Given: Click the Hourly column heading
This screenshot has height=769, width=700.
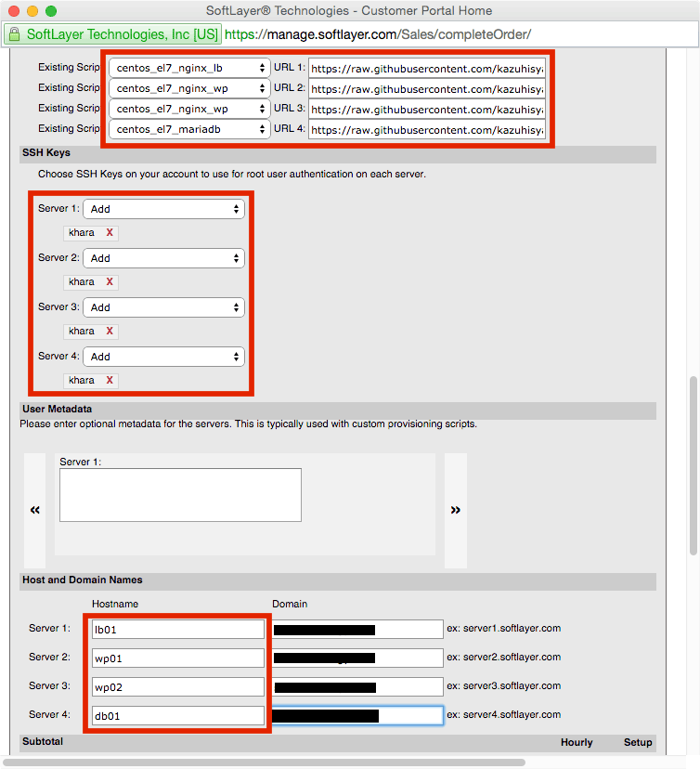Looking at the screenshot, I should click(577, 742).
